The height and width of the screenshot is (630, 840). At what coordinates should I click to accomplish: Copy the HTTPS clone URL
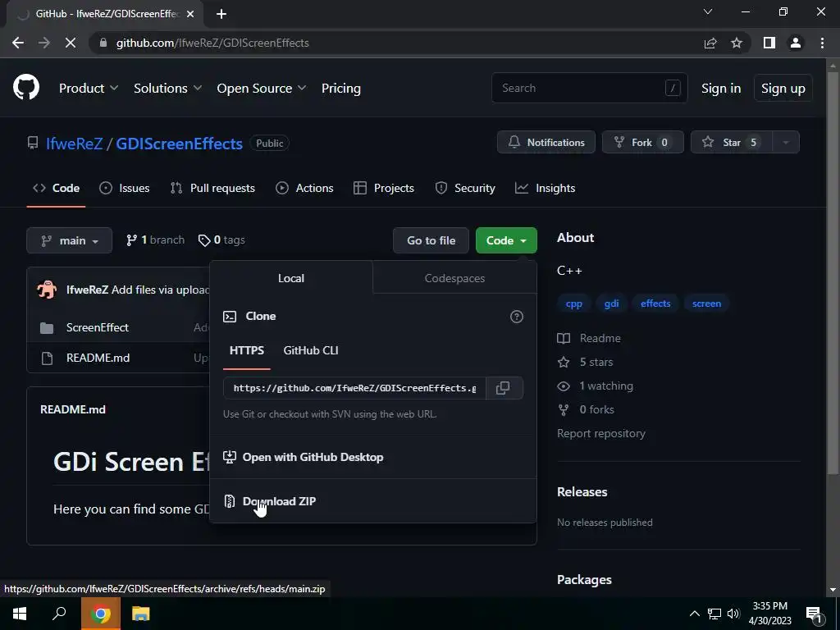click(x=503, y=388)
